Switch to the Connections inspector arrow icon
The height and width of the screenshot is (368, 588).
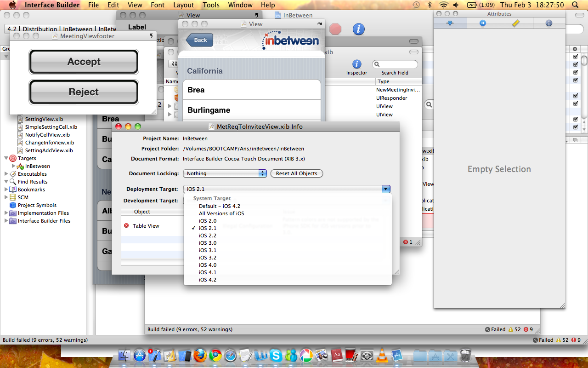483,23
